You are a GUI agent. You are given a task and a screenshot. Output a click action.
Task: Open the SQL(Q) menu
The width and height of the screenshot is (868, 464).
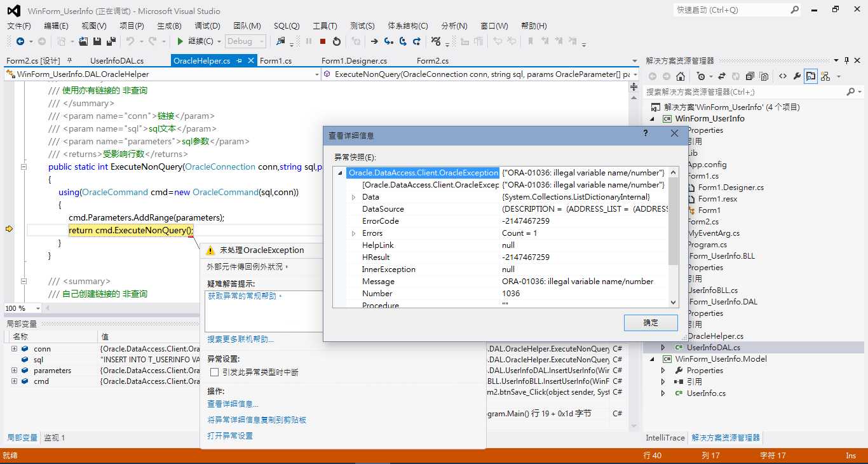pos(287,26)
